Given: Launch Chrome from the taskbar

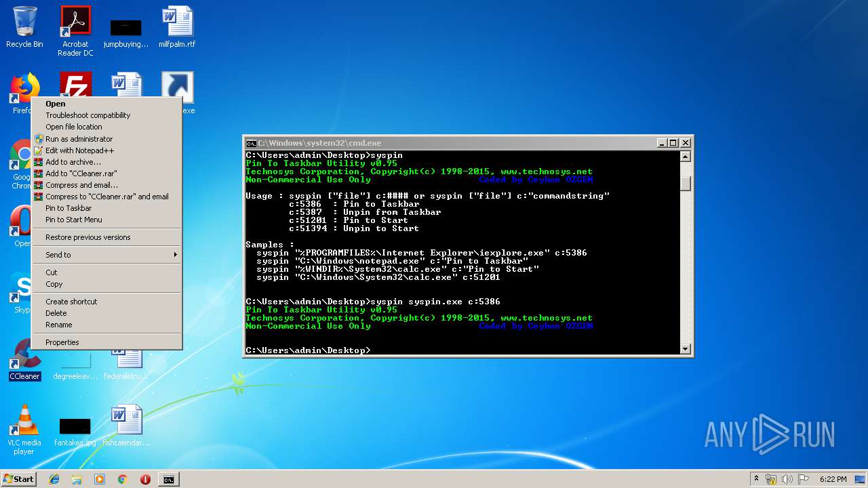Looking at the screenshot, I should click(122, 479).
